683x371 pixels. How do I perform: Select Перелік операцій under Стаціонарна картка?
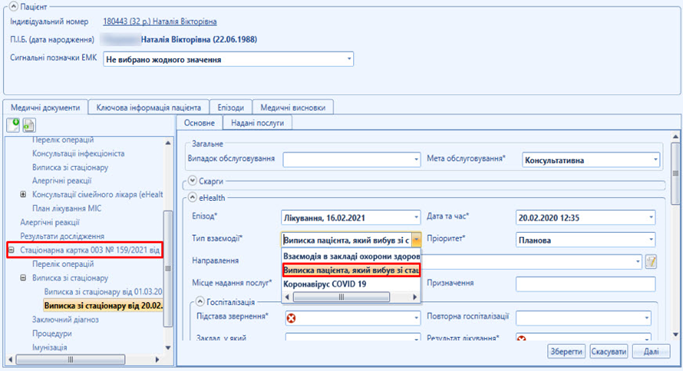coord(63,264)
